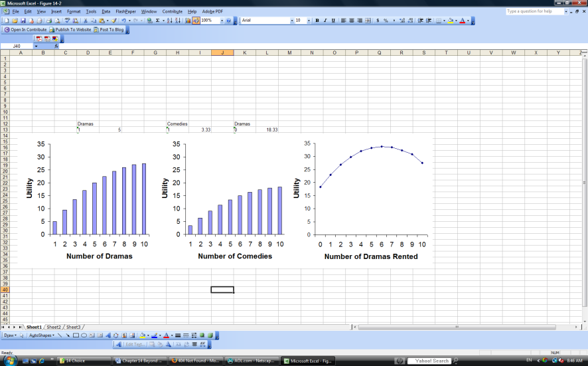Click the Microsoft Excel Help icon
The height and width of the screenshot is (366, 588).
(228, 21)
